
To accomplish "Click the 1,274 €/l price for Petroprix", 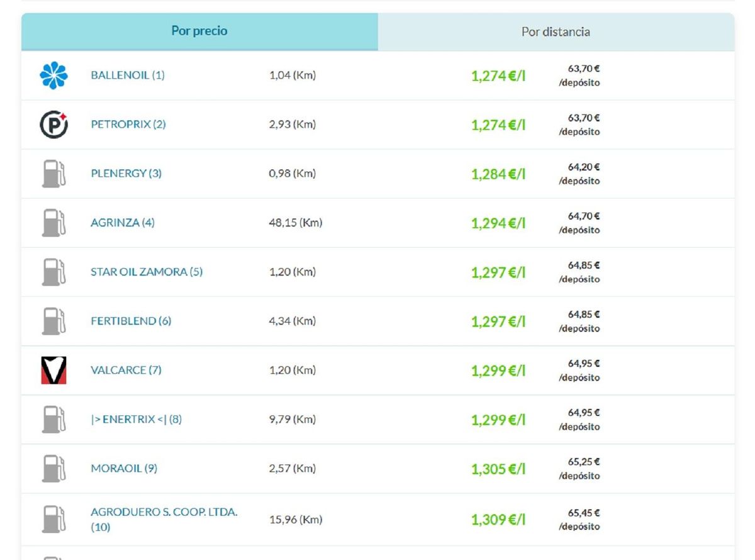I will [498, 125].
